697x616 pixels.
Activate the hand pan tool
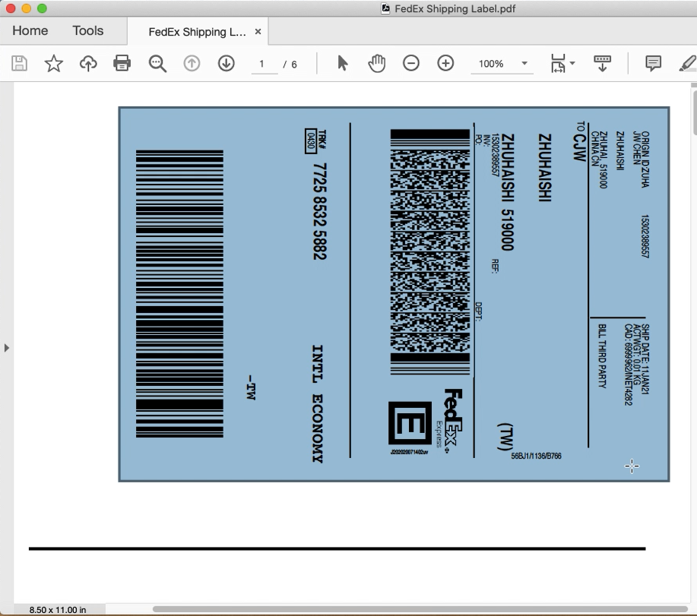(x=376, y=63)
